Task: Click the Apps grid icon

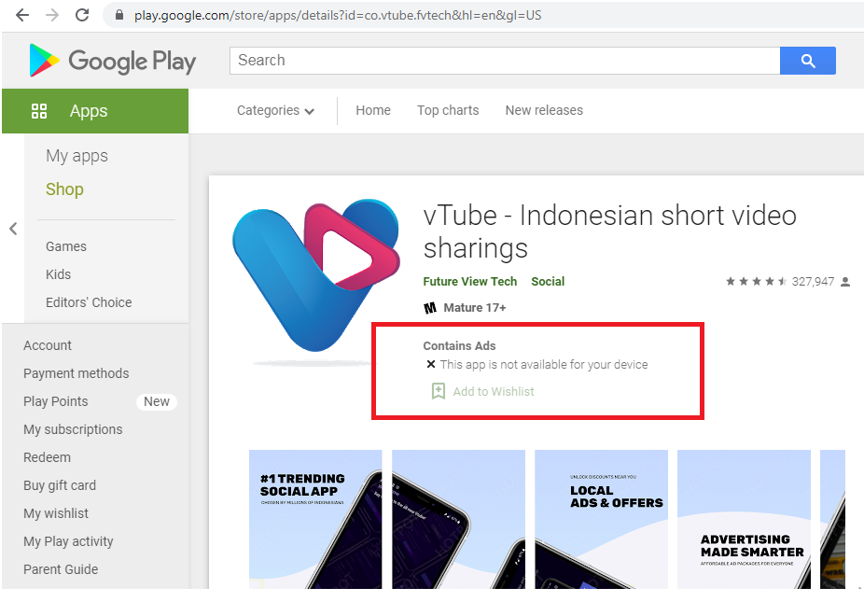Action: click(39, 111)
